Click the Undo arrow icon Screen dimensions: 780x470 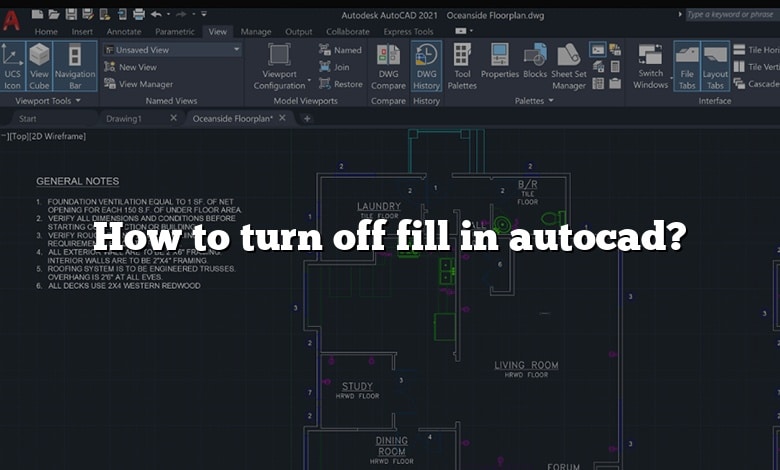click(156, 14)
